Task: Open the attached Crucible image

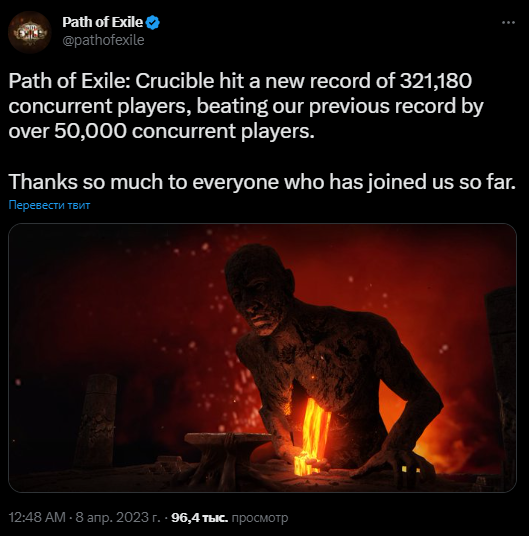Action: (262, 358)
